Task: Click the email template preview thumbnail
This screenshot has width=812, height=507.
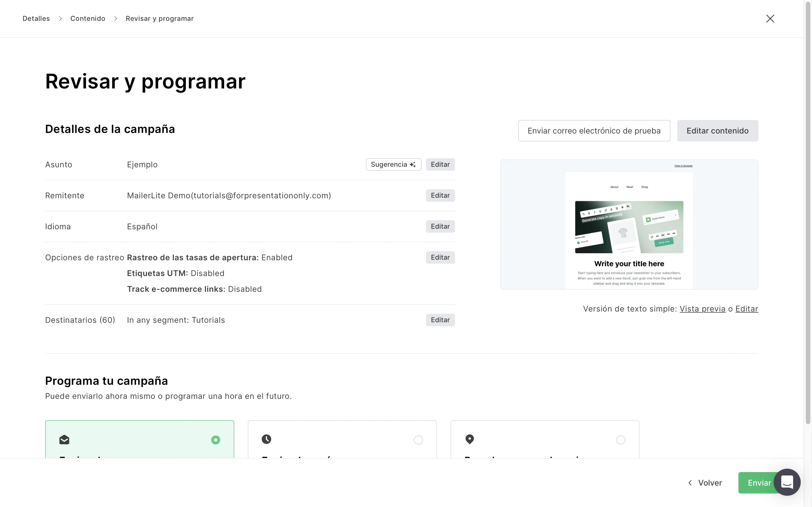Action: [629, 225]
